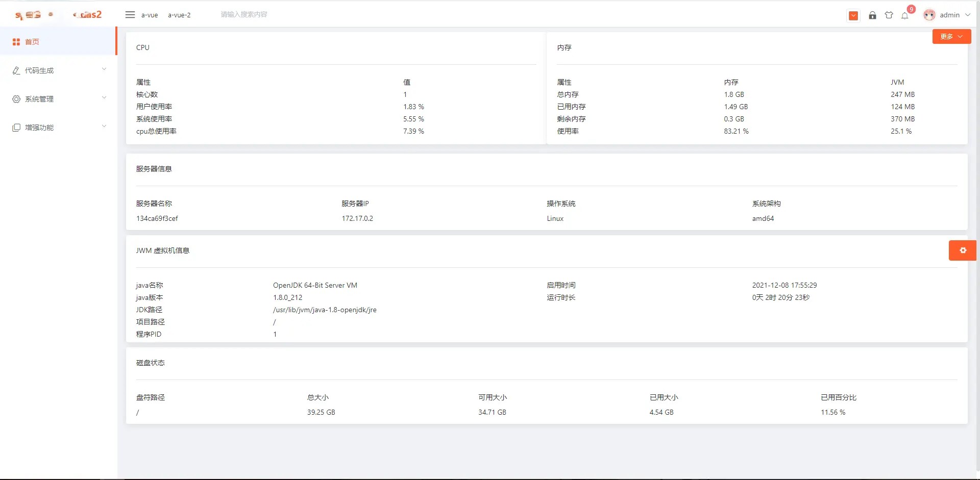This screenshot has height=480, width=980.
Task: Click architecture value amd64
Action: pyautogui.click(x=763, y=218)
